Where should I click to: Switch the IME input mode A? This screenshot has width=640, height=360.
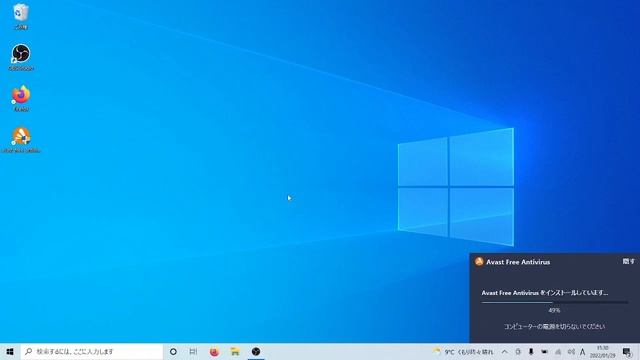point(582,351)
